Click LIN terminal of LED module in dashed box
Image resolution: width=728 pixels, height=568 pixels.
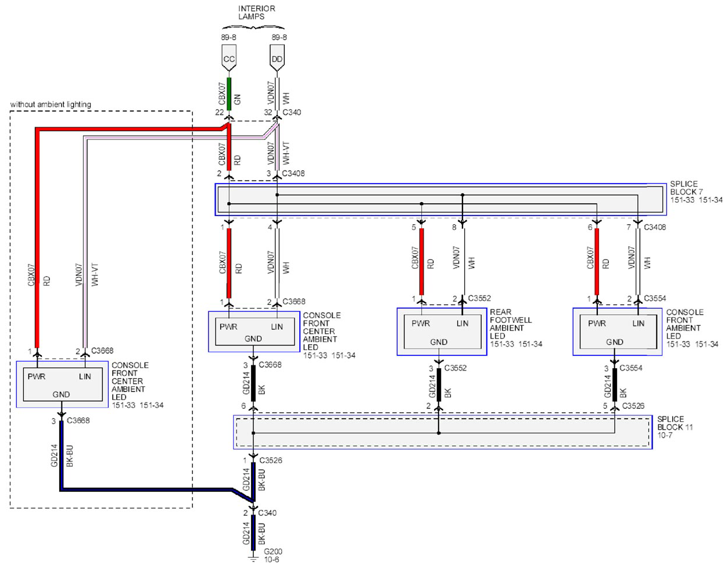pyautogui.click(x=85, y=376)
